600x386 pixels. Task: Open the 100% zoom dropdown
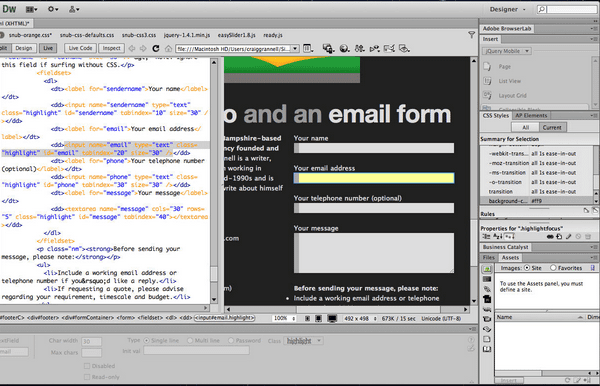point(284,318)
